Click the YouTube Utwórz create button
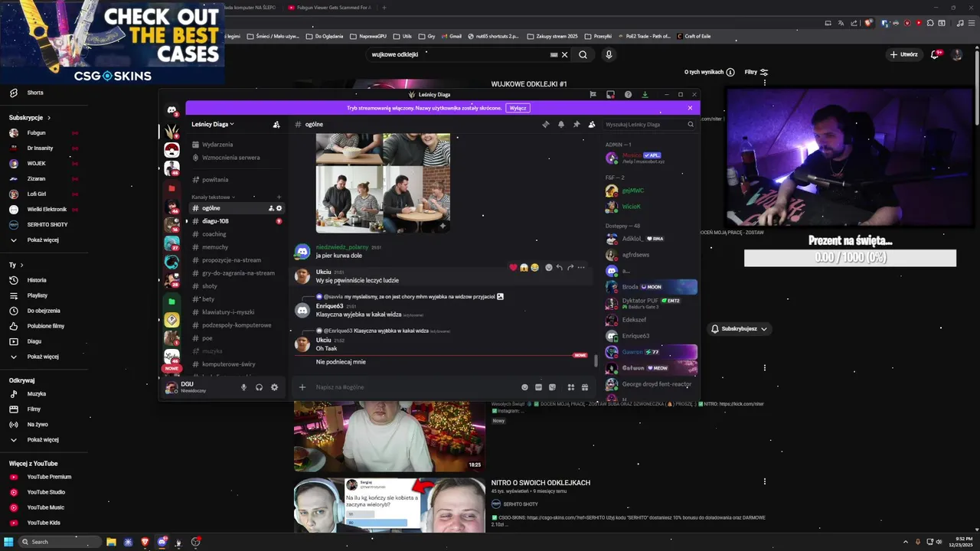The width and height of the screenshot is (980, 551). (x=904, y=54)
